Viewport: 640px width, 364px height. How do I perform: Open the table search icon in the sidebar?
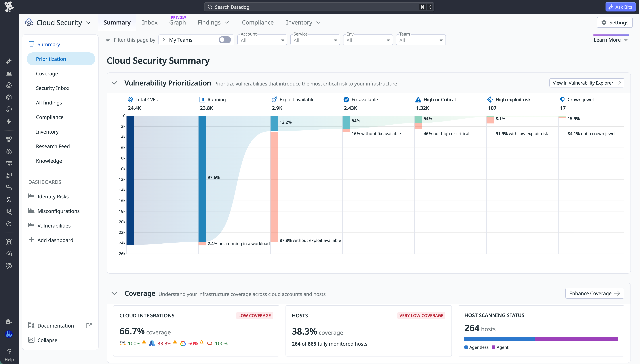coord(9,212)
